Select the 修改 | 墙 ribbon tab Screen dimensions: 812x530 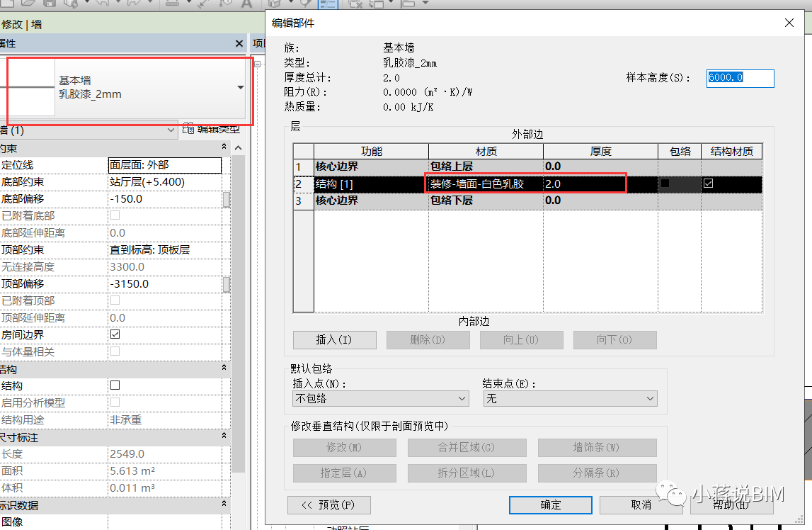[21, 24]
